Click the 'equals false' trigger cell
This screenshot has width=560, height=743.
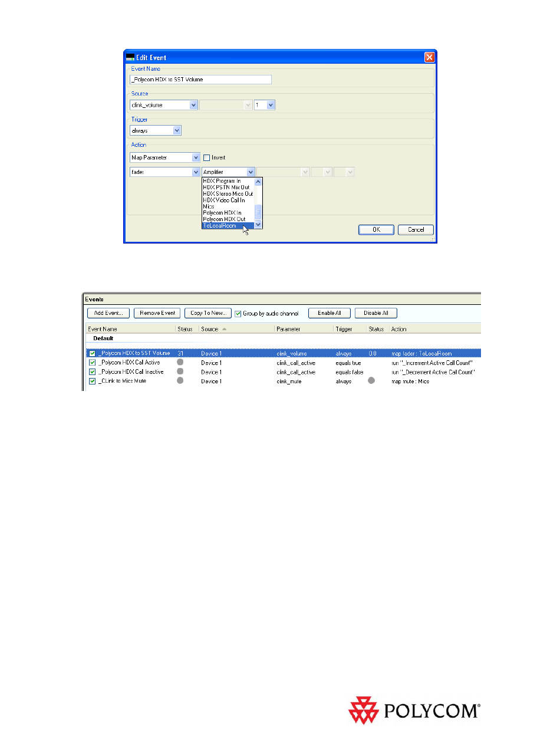click(x=350, y=372)
